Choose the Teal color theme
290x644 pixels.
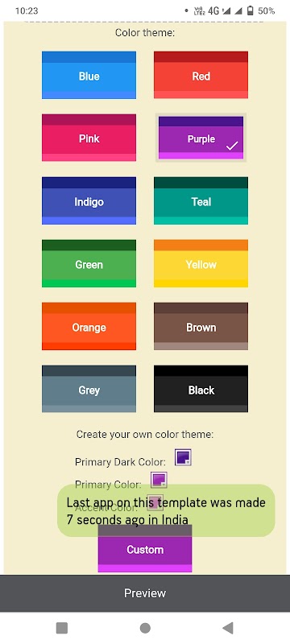click(x=201, y=200)
